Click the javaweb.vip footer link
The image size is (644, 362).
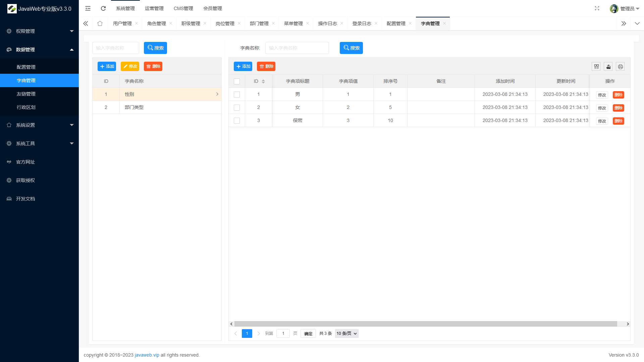tap(147, 355)
